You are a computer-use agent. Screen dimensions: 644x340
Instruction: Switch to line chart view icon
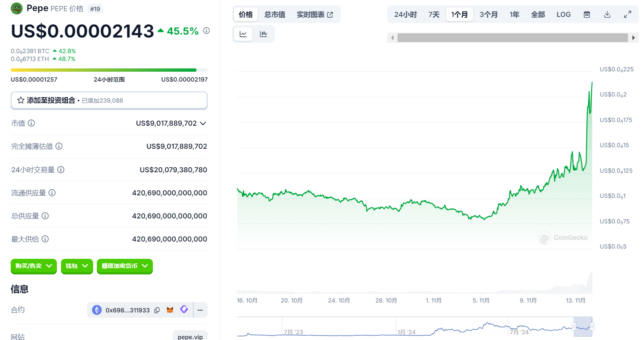click(243, 34)
